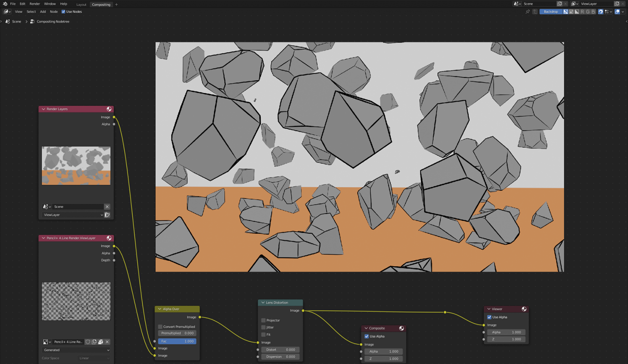
Task: Adjust the Distort value slider on Lens Distortion
Action: (x=280, y=349)
